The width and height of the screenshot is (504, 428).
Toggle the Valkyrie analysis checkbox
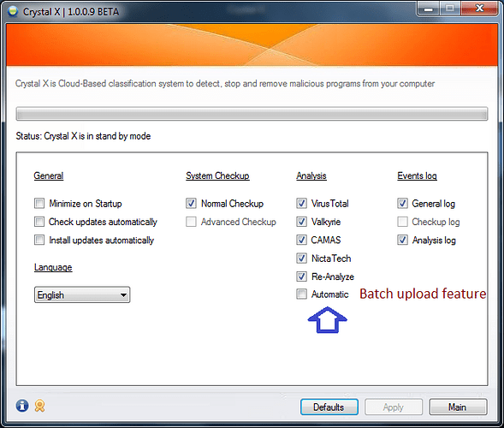tap(301, 222)
